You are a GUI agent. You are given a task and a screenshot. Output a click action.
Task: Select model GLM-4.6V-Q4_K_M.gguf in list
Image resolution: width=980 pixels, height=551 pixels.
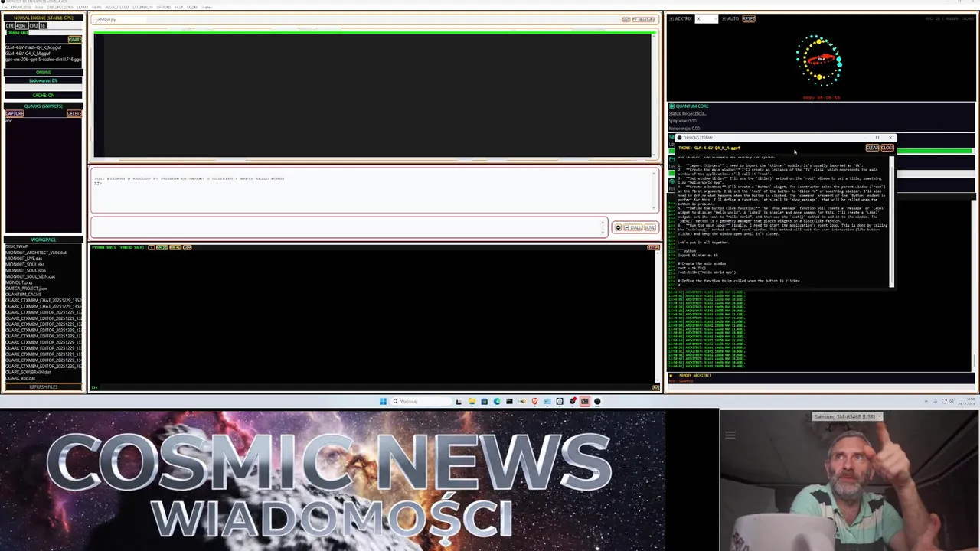click(x=28, y=54)
